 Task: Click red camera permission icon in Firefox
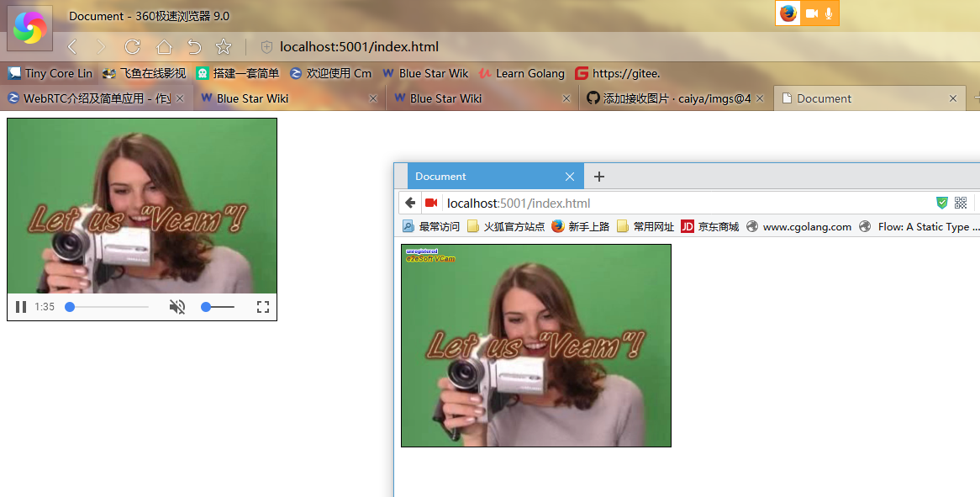[431, 203]
